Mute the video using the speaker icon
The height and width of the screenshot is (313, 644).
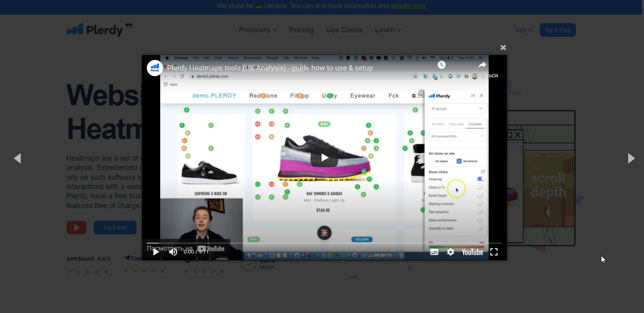point(173,252)
